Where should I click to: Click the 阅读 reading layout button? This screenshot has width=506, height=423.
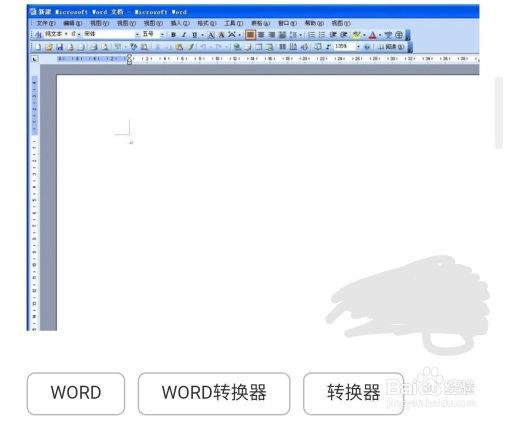(x=391, y=47)
